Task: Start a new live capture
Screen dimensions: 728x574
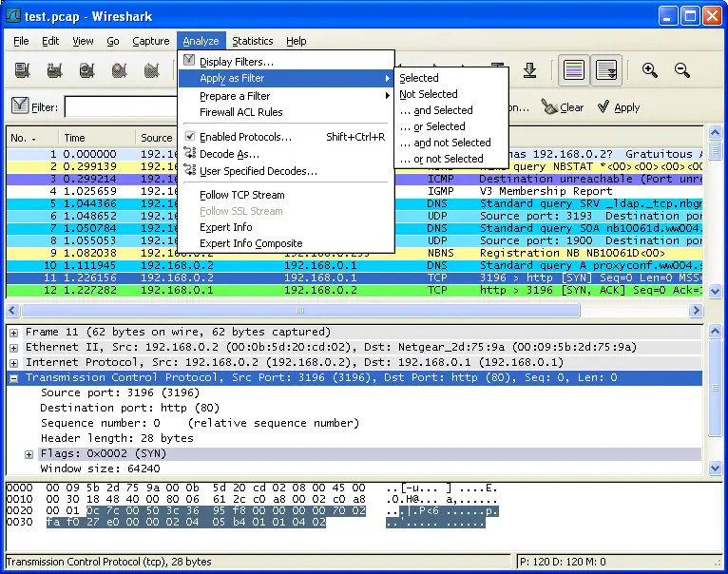Action: click(x=86, y=70)
